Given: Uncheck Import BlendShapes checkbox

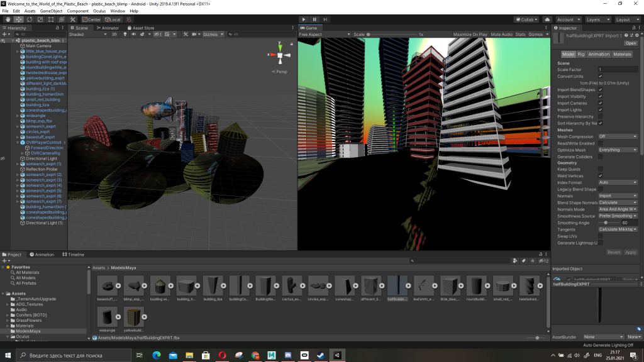Looking at the screenshot, I should [x=601, y=90].
